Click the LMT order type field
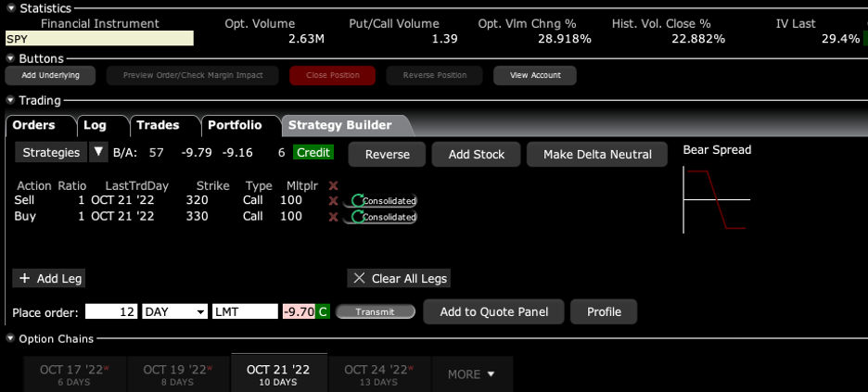Screen dimensions: 868x392 click(x=245, y=311)
